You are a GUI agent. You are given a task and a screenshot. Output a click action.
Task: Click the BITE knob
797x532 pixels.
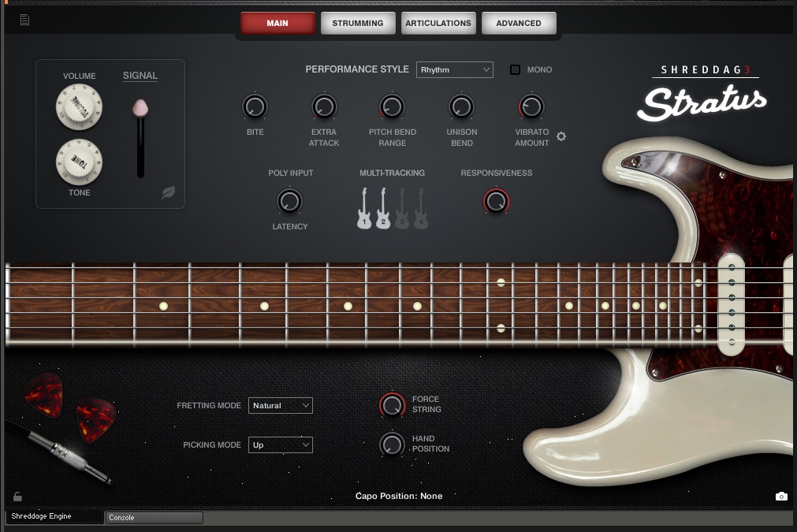click(x=255, y=107)
